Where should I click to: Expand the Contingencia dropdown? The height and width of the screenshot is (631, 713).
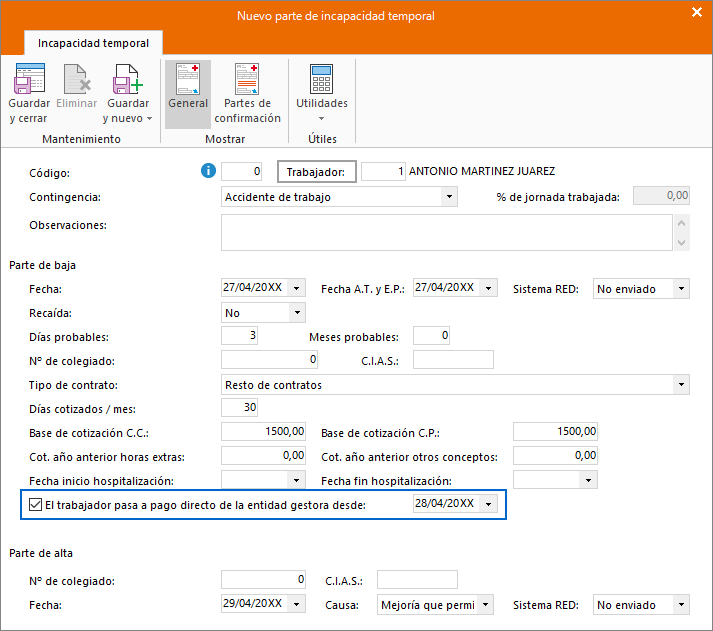449,197
